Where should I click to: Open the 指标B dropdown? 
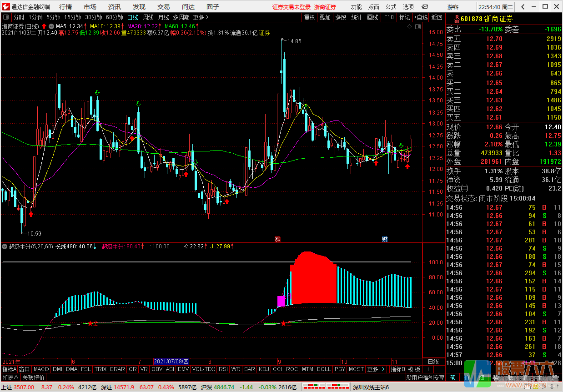point(398,369)
